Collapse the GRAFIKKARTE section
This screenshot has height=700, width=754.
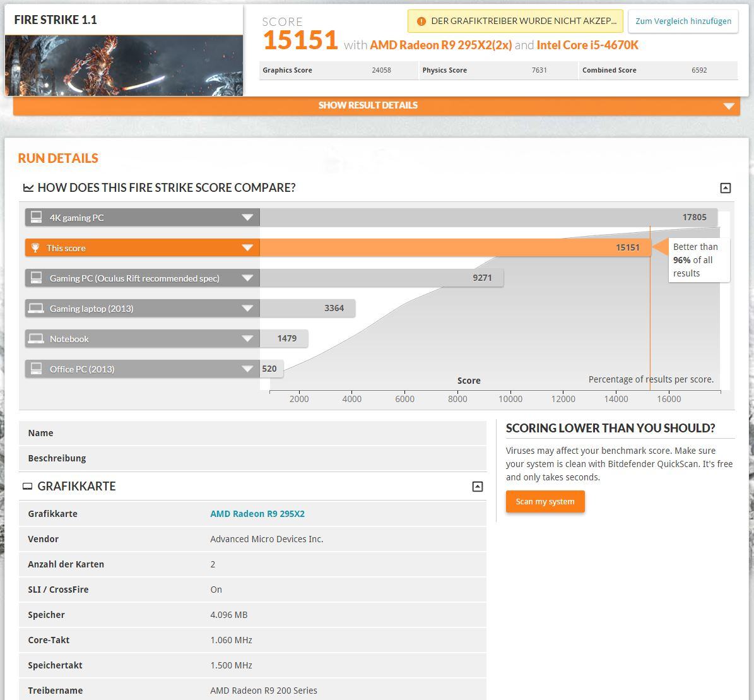(478, 487)
